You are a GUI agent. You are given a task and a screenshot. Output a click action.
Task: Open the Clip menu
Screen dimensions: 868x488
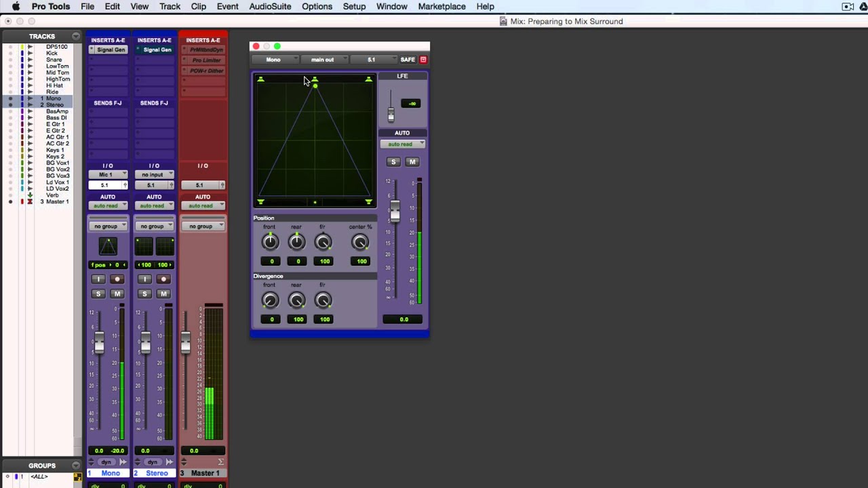click(199, 6)
